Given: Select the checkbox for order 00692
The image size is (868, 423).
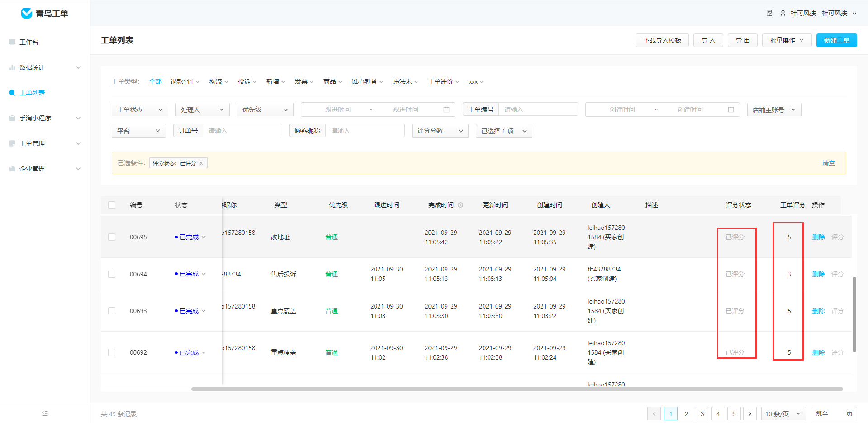Looking at the screenshot, I should tap(112, 352).
